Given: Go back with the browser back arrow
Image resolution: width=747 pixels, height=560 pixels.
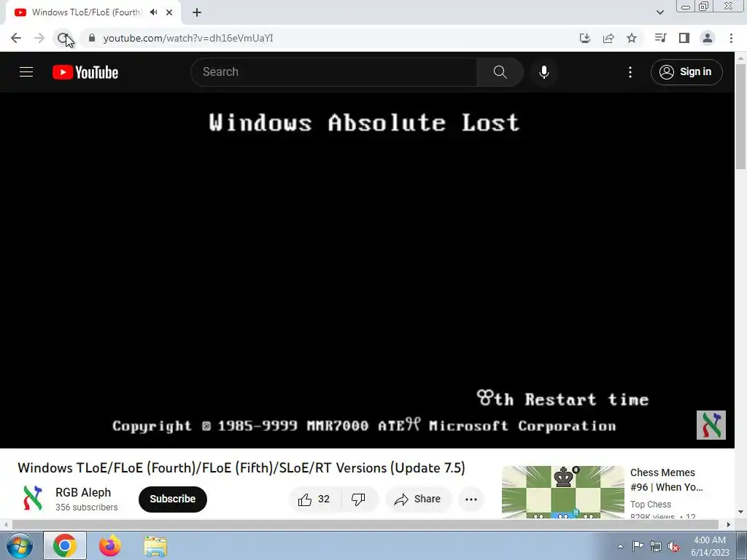Looking at the screenshot, I should (16, 38).
